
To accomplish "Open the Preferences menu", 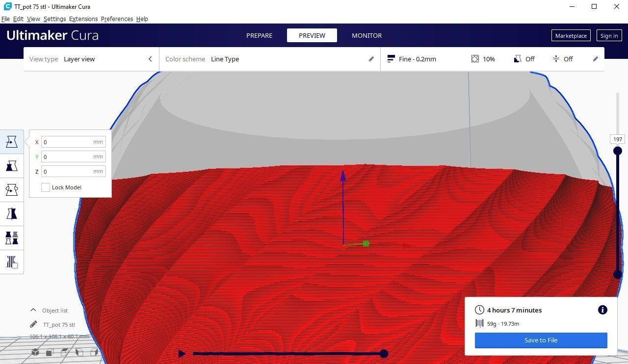I will pos(117,19).
